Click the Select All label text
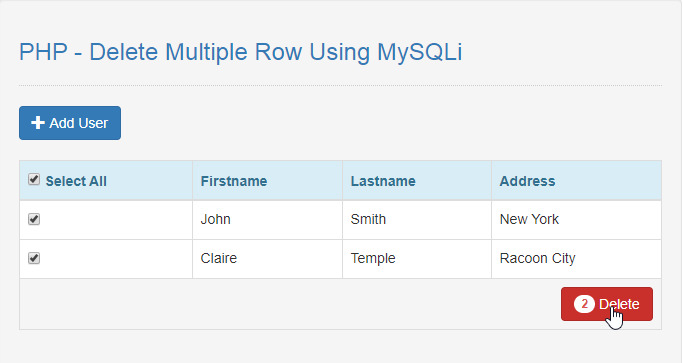This screenshot has width=683, height=363. pyautogui.click(x=76, y=181)
